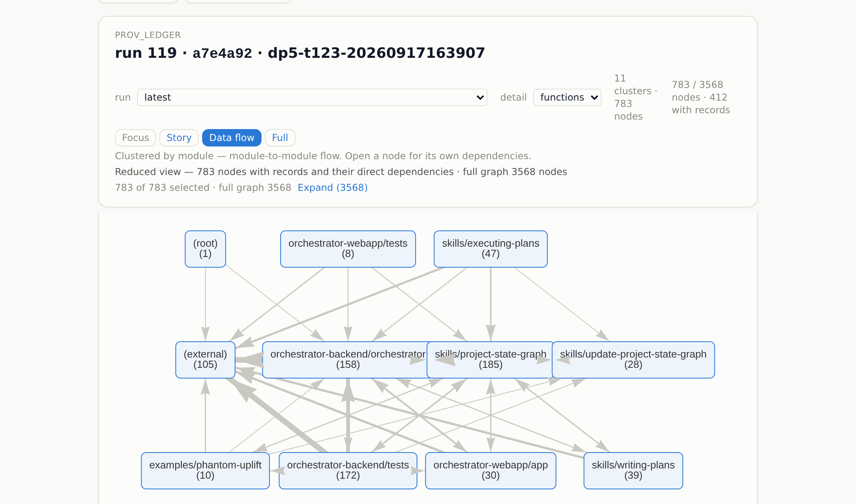Click the 'Reduced view — 783 nodes' description line
Screen dimensions: 856x504
pos(341,172)
